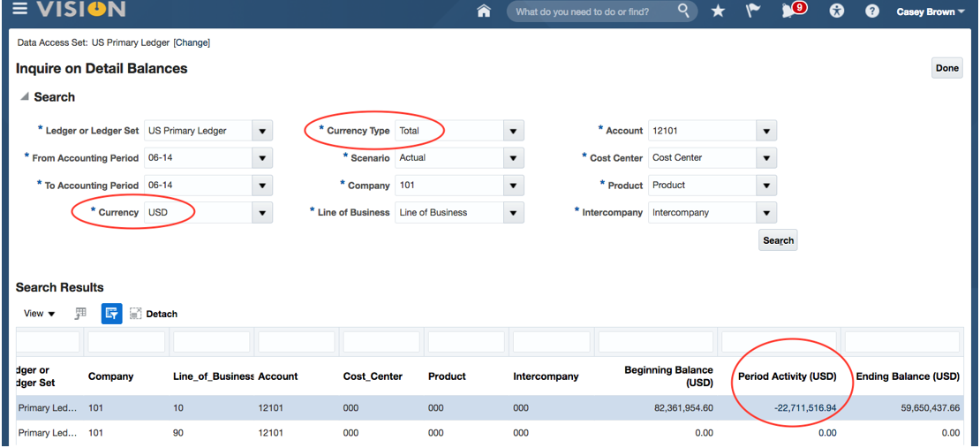Toggle Query By Example filter icon
This screenshot has height=448, width=980.
[111, 314]
